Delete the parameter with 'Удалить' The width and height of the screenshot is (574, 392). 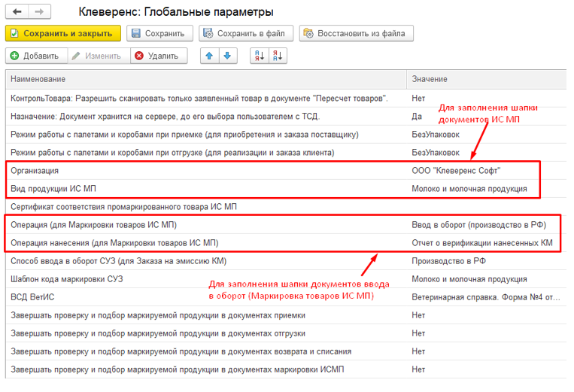point(159,56)
